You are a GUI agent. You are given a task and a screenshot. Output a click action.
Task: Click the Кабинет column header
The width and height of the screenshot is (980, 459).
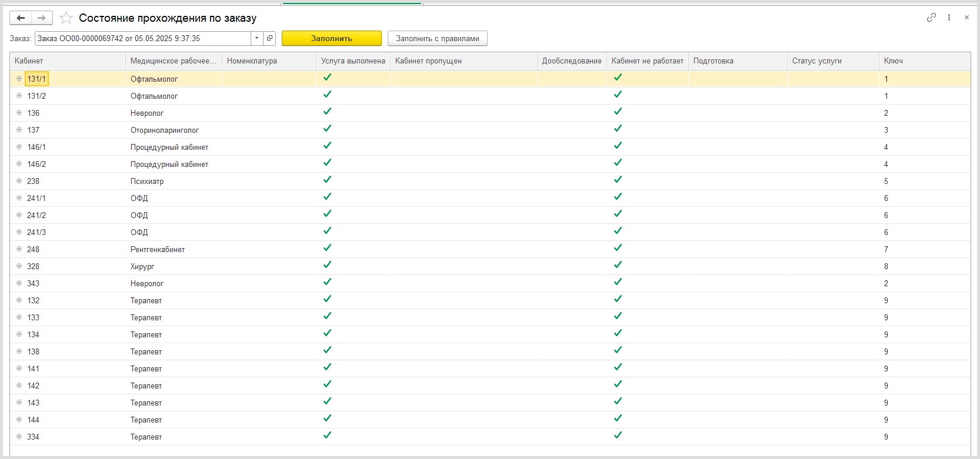pos(67,61)
